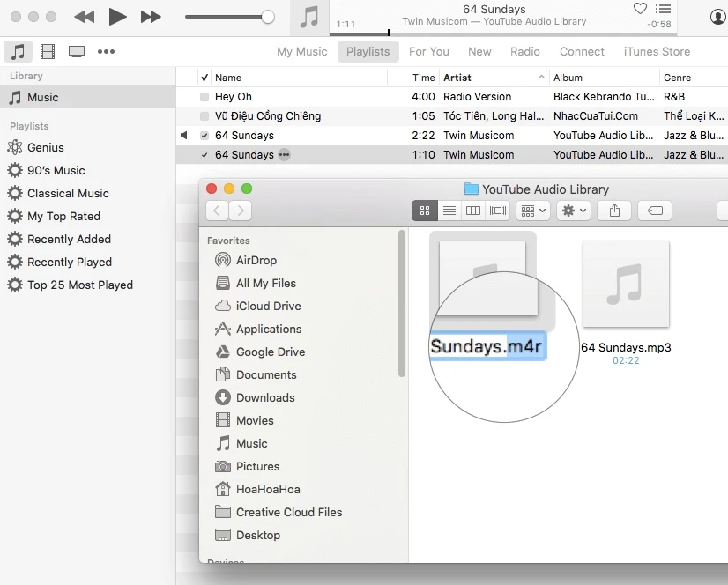This screenshot has height=585, width=728.
Task: Switch to the iTunes Store tab
Action: tap(657, 51)
